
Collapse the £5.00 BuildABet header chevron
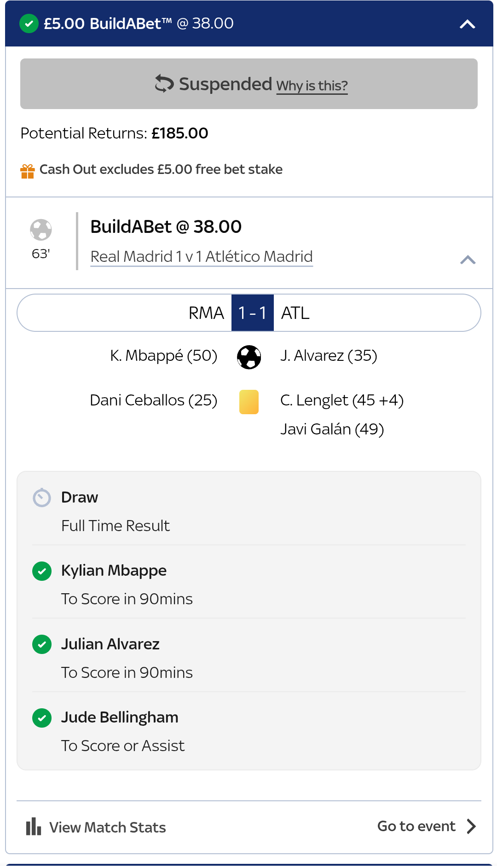tap(468, 24)
